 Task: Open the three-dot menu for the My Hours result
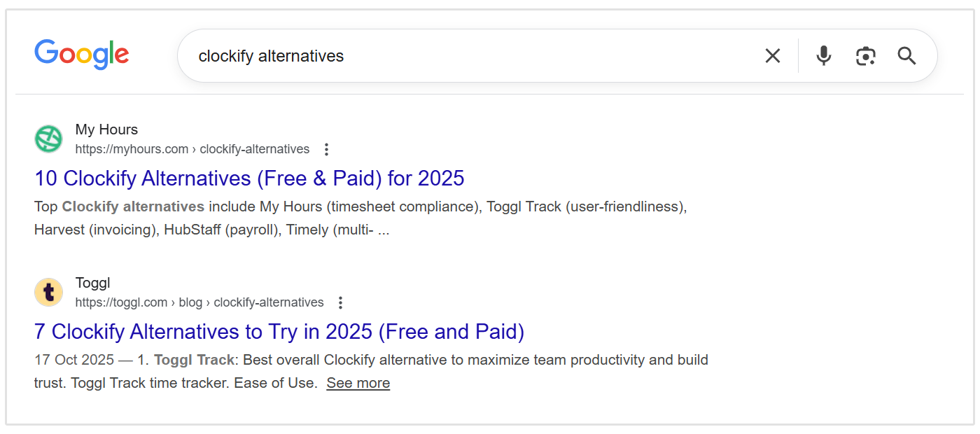326,148
